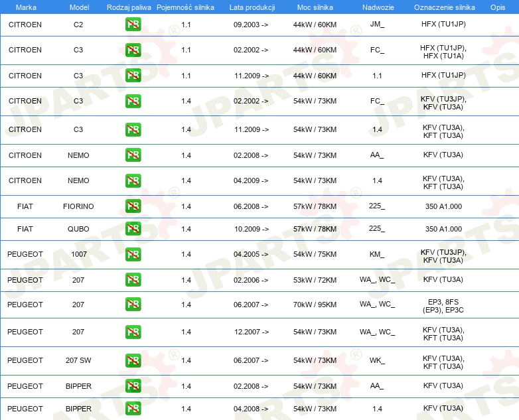The height and width of the screenshot is (420, 519).
Task: Click the Moc silnika column header
Action: tap(315, 7)
